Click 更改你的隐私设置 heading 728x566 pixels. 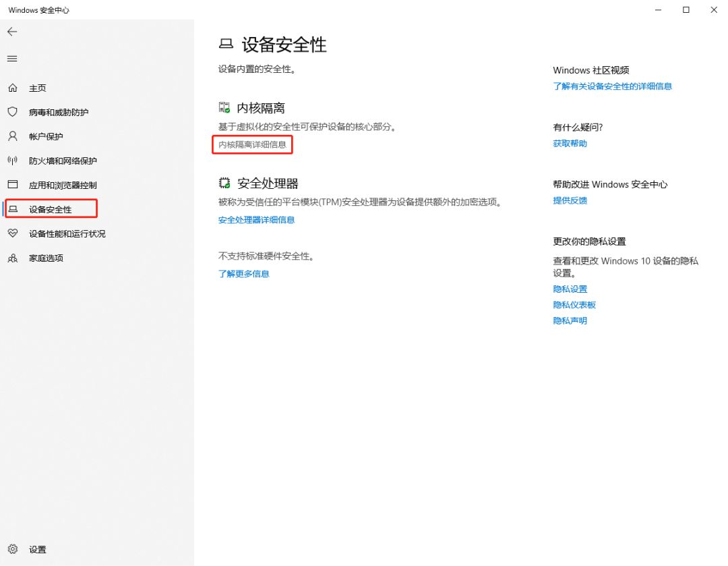tap(589, 242)
